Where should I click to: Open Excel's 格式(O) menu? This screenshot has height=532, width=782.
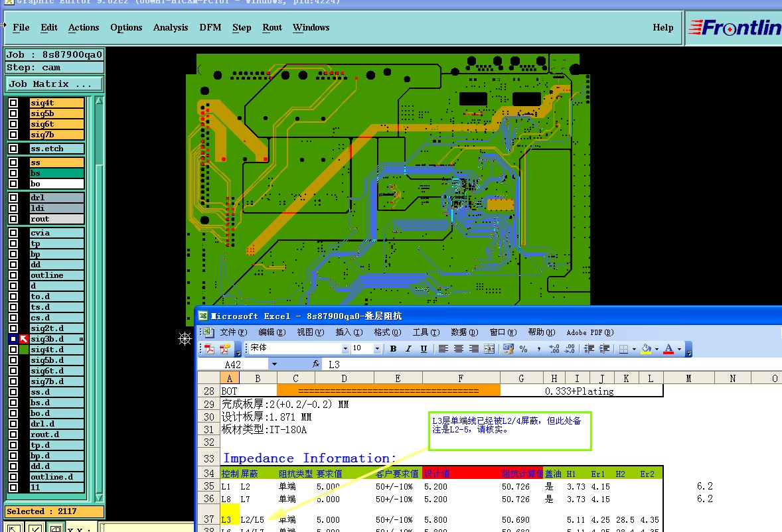click(388, 332)
